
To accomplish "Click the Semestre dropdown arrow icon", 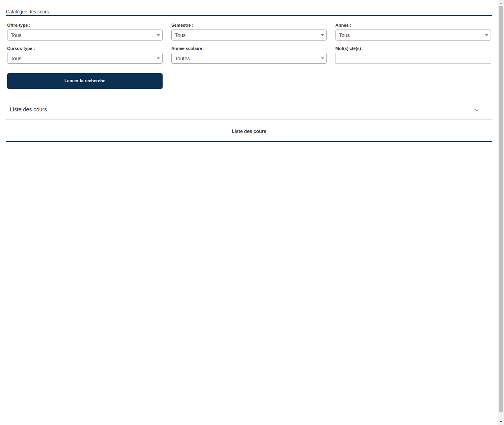I will pyautogui.click(x=322, y=35).
